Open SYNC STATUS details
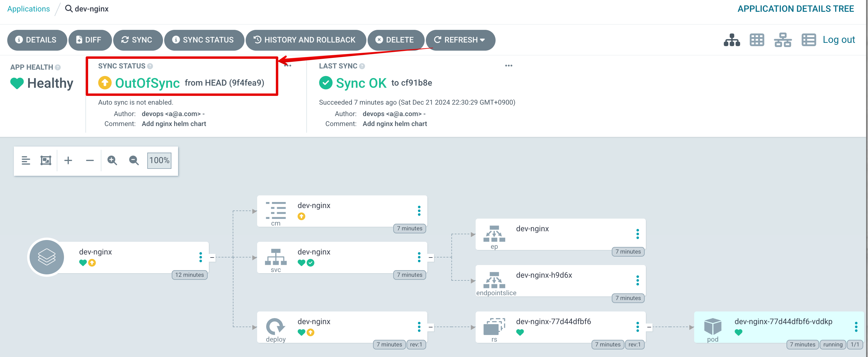The height and width of the screenshot is (357, 868). coord(204,40)
